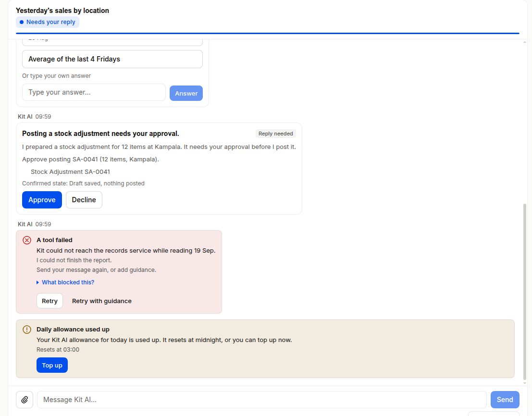532x416 pixels.
Task: Click the conversation scrollbar thumb
Action: (525, 292)
